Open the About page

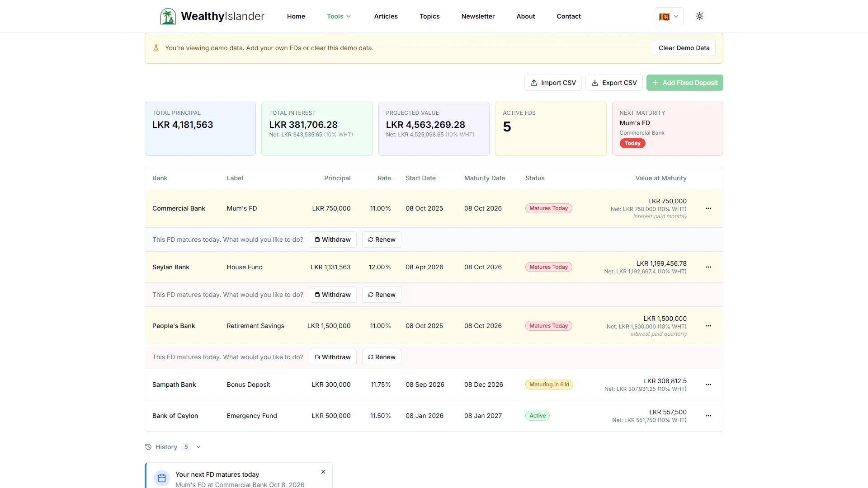click(x=526, y=16)
